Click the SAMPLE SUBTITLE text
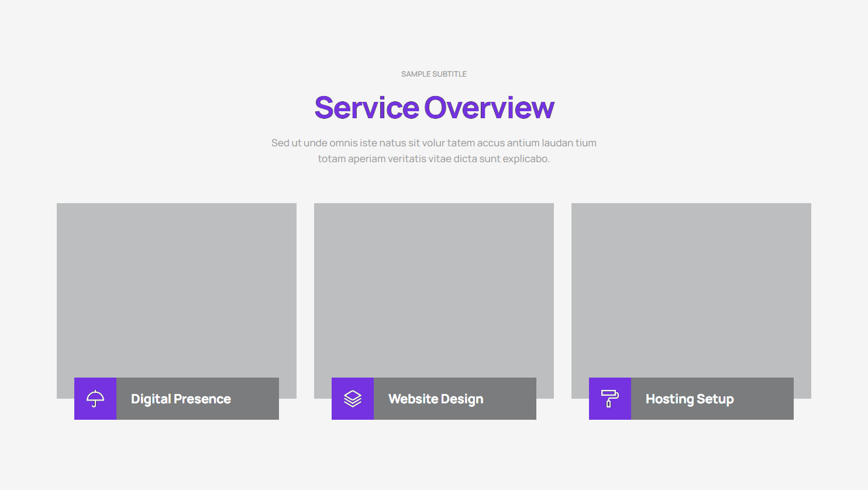This screenshot has width=868, height=490. click(434, 74)
